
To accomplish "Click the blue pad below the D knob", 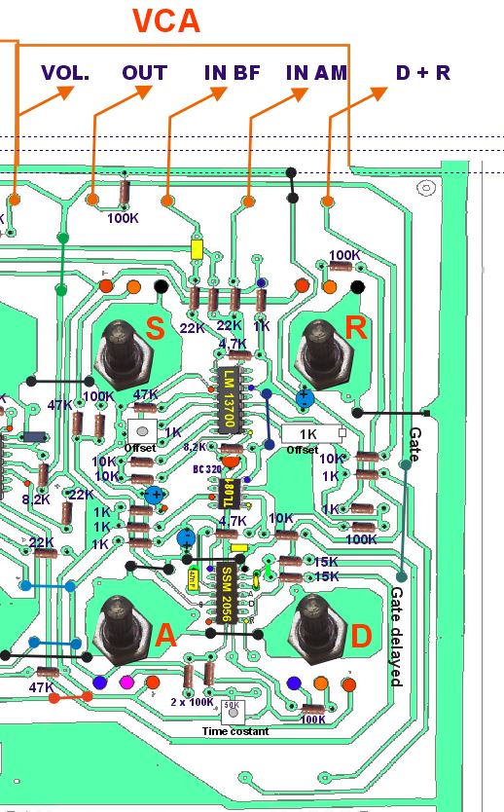I will pos(294,683).
